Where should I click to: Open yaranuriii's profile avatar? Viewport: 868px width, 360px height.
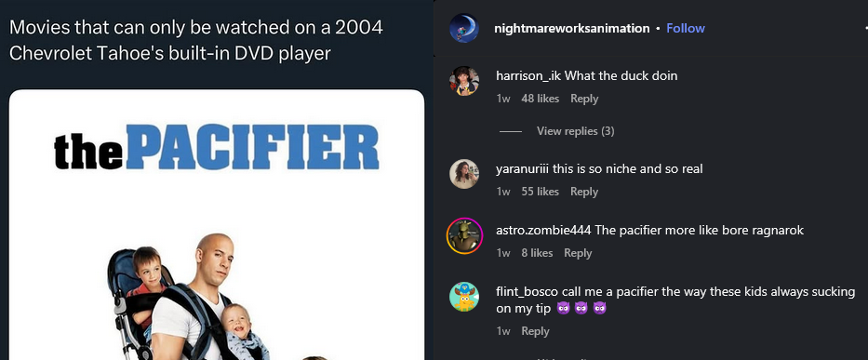click(x=464, y=174)
